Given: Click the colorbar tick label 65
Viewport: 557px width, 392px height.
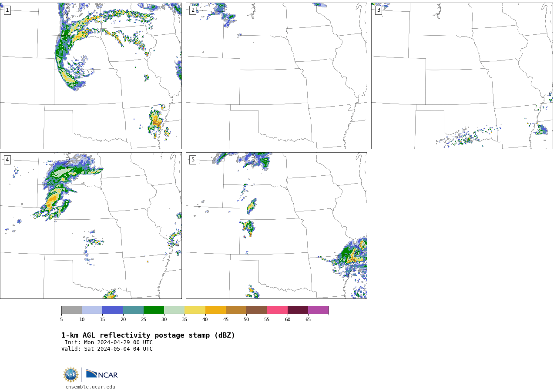Looking at the screenshot, I should coord(308,319).
